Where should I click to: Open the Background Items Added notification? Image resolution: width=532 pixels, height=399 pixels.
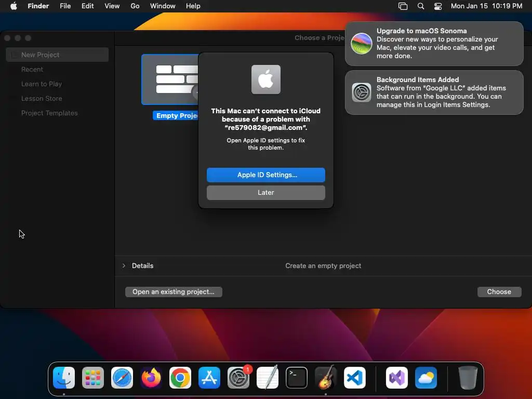(x=434, y=92)
